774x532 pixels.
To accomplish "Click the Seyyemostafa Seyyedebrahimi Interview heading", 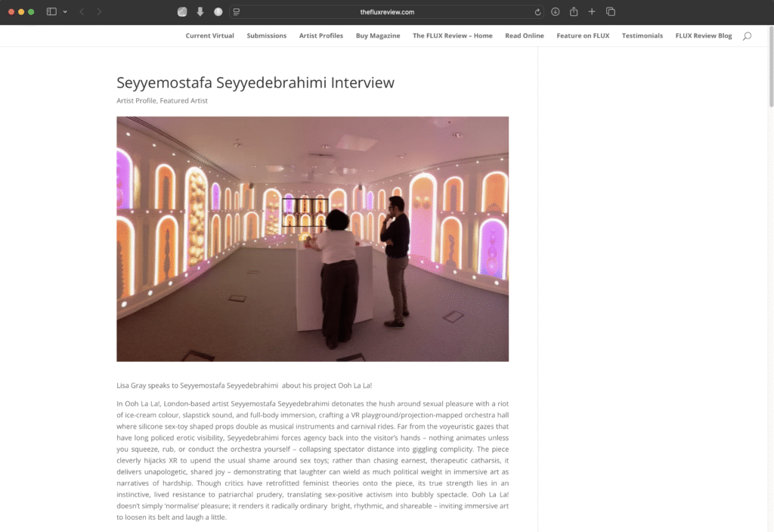I will [255, 82].
